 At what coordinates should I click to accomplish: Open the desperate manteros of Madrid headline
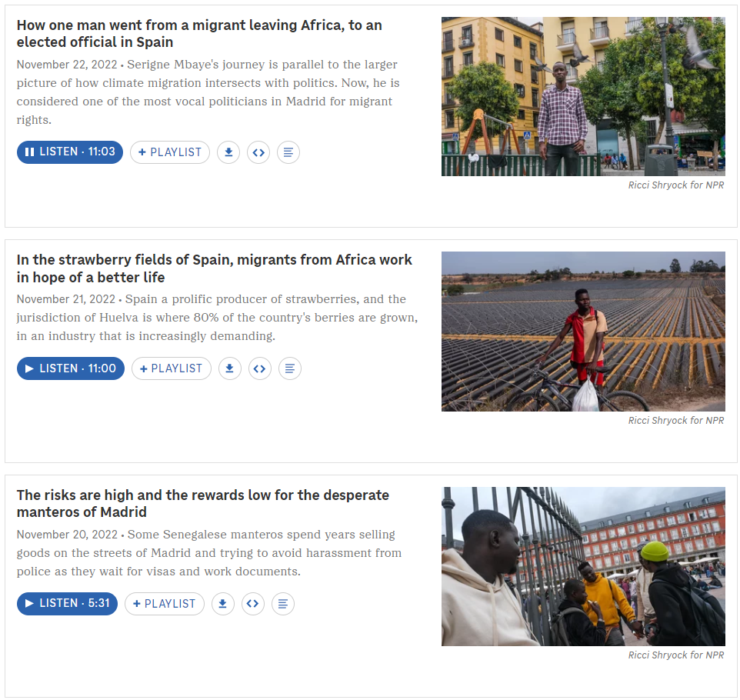[202, 503]
